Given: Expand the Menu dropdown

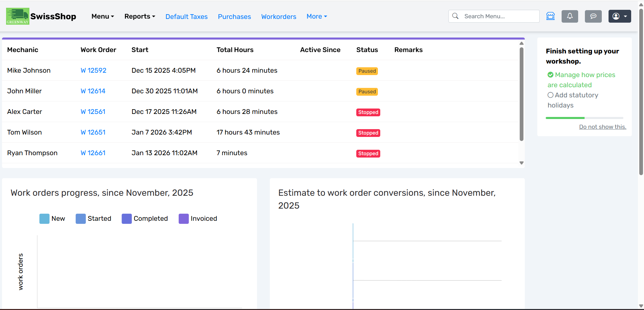Looking at the screenshot, I should point(103,16).
